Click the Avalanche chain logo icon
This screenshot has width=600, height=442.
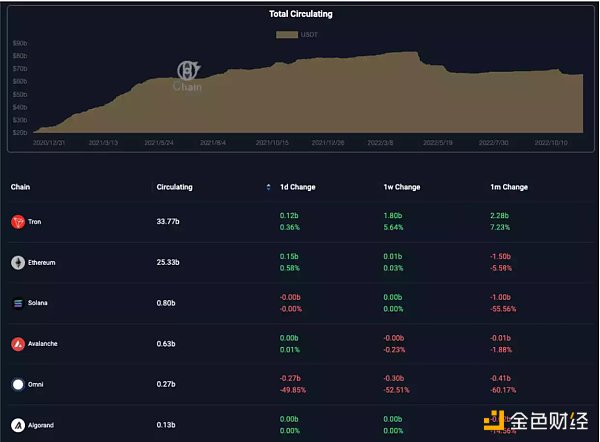17,344
